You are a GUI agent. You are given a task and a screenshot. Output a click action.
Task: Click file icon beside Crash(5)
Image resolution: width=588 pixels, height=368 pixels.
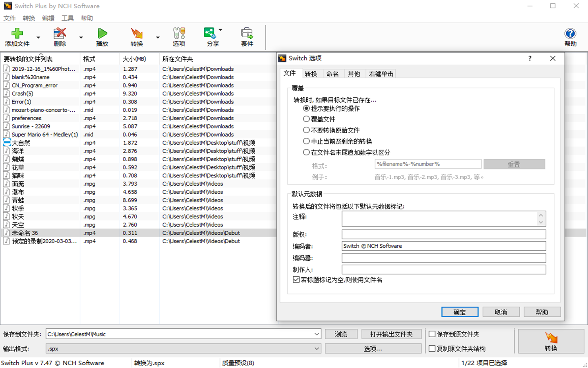coord(7,93)
